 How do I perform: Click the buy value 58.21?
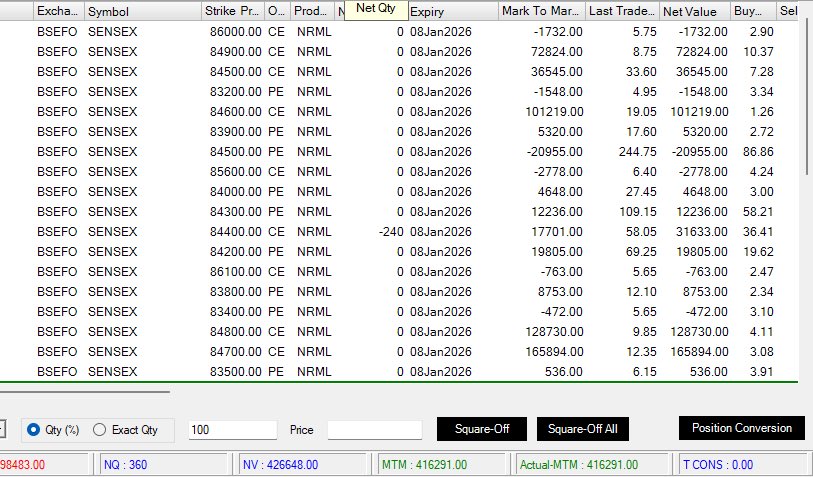click(758, 212)
